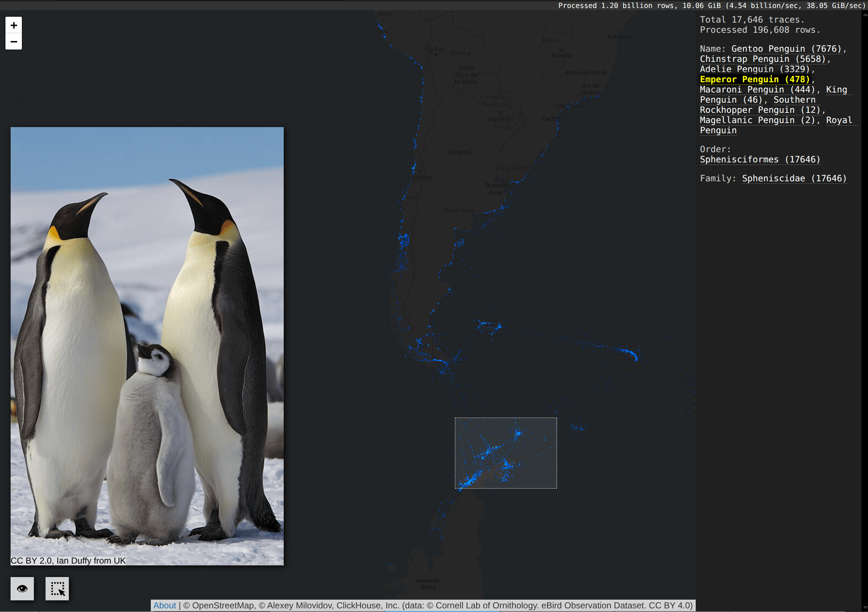Pick Southern Rockhopper Penguin (12)
Viewport: 868px width, 612px height.
(760, 110)
